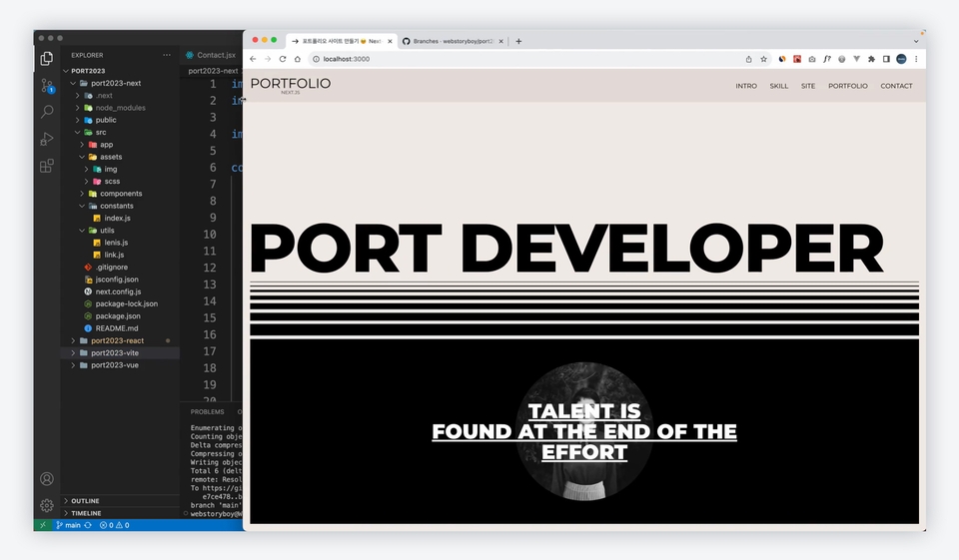Open the Explorer view in VS Code
The height and width of the screenshot is (560, 959).
(x=47, y=58)
